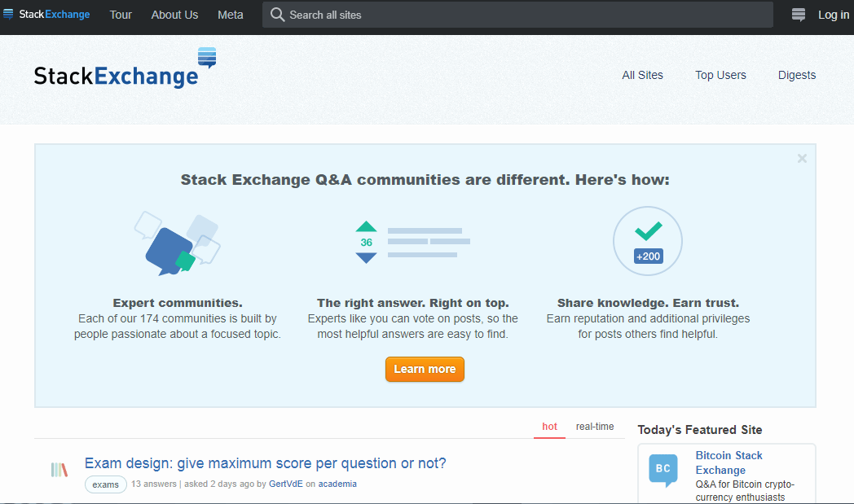Click the Expert communities speech bubbles illustration
Viewport: 854px width, 504px height.
pyautogui.click(x=177, y=243)
